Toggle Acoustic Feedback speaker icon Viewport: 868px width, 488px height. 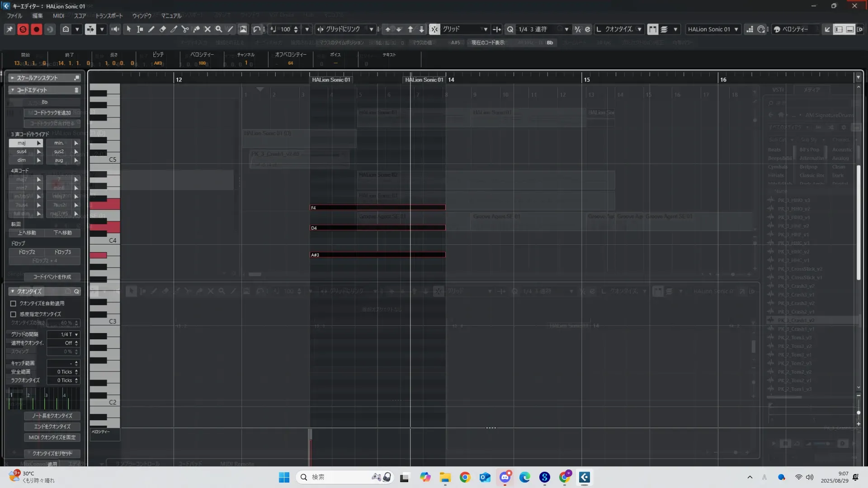point(115,29)
